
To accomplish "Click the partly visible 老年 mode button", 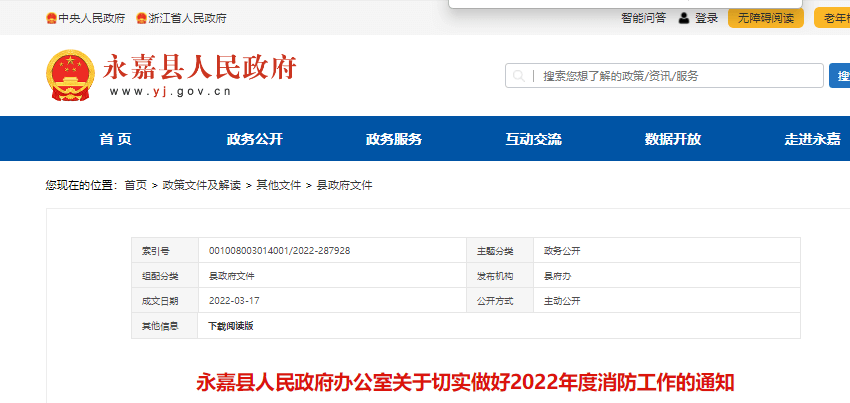I will pos(832,18).
